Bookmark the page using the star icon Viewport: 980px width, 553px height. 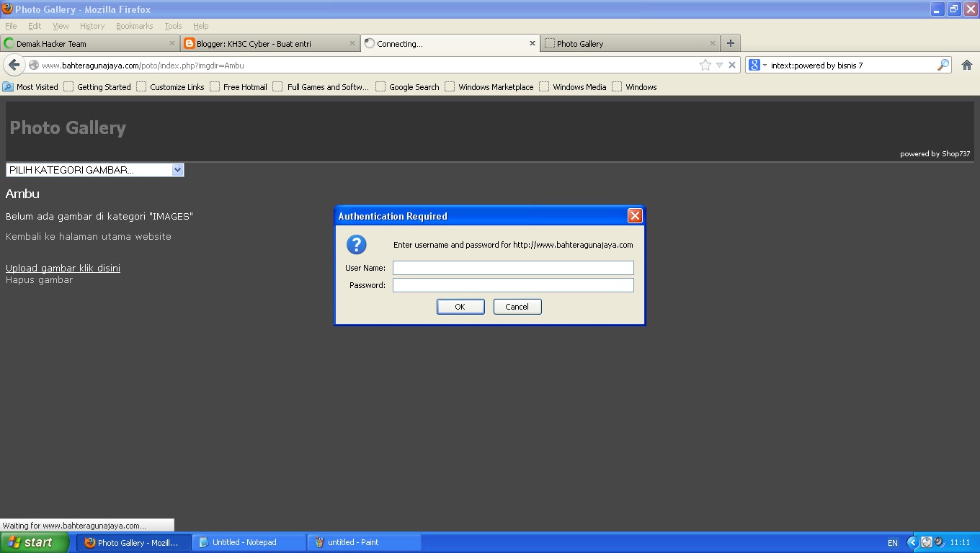705,65
